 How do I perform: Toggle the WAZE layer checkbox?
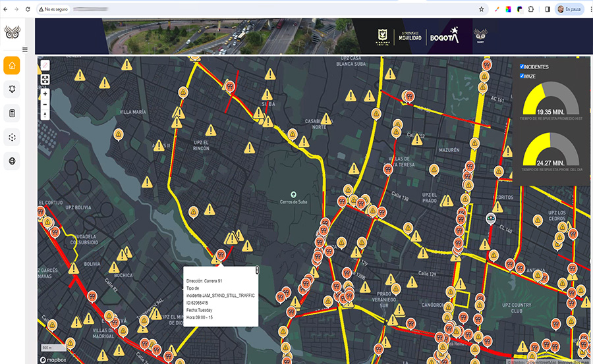point(522,76)
